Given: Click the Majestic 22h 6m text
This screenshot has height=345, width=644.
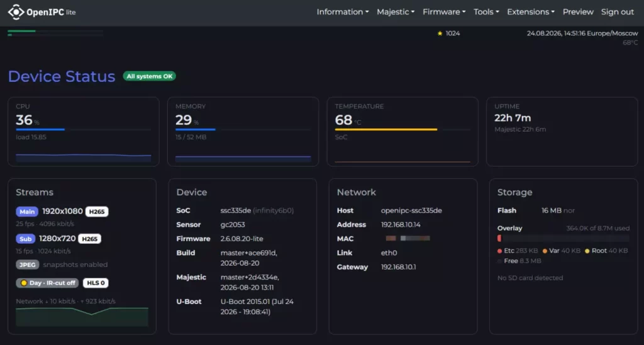Looking at the screenshot, I should click(520, 129).
